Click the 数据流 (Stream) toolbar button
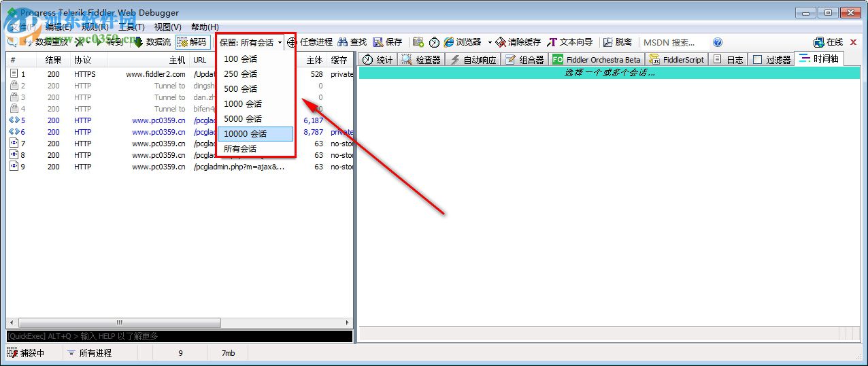The image size is (868, 366). pos(151,42)
